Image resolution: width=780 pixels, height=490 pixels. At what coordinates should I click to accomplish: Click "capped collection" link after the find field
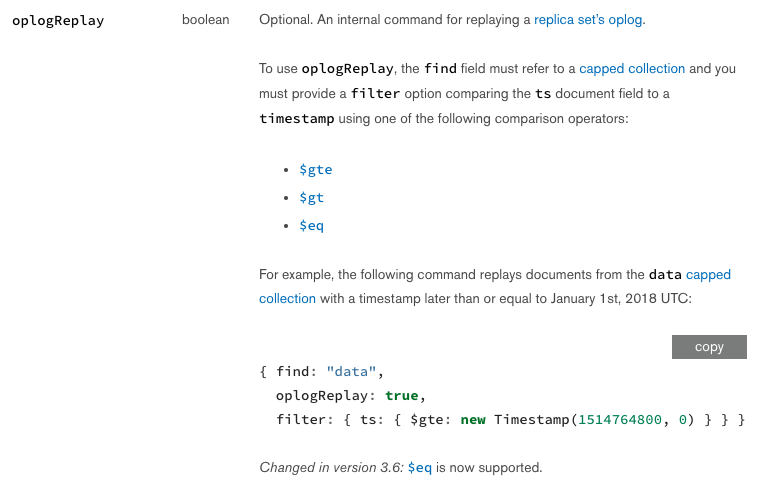click(x=632, y=69)
